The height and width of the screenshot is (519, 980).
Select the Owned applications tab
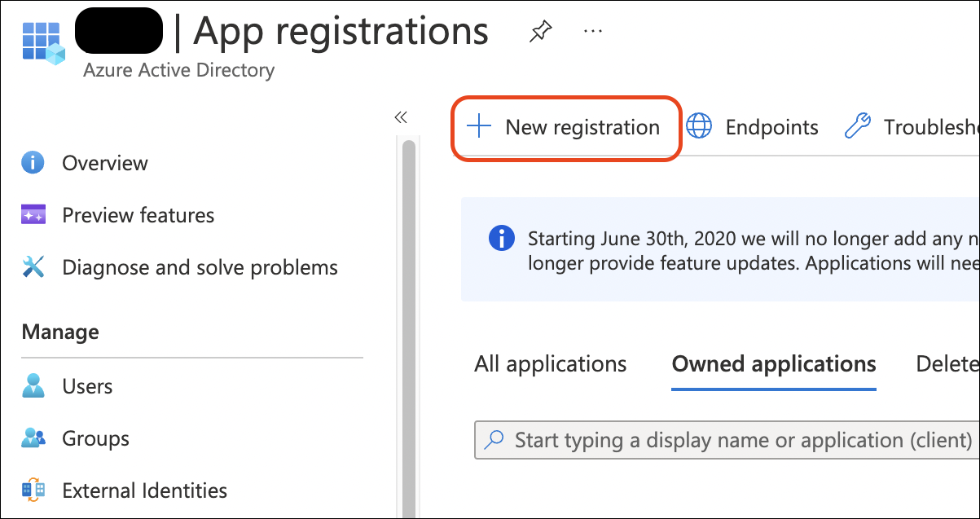click(772, 363)
